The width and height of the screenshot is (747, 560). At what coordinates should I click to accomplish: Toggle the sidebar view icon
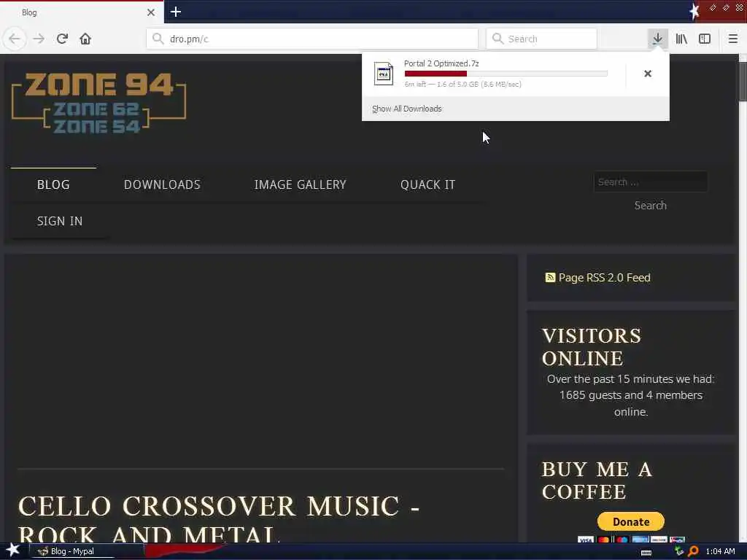(x=705, y=39)
